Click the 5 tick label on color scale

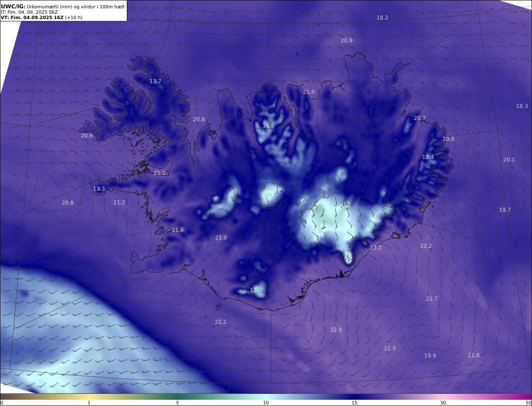pos(177,403)
